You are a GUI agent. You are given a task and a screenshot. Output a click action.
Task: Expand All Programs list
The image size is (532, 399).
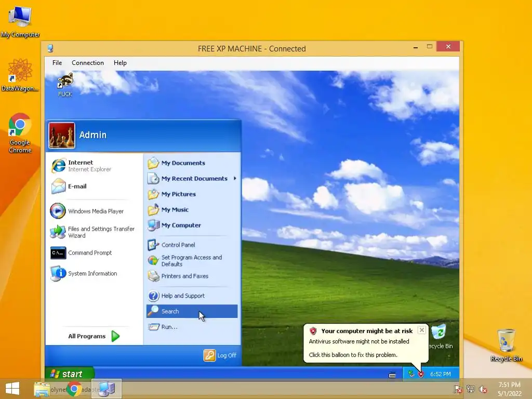click(x=94, y=336)
